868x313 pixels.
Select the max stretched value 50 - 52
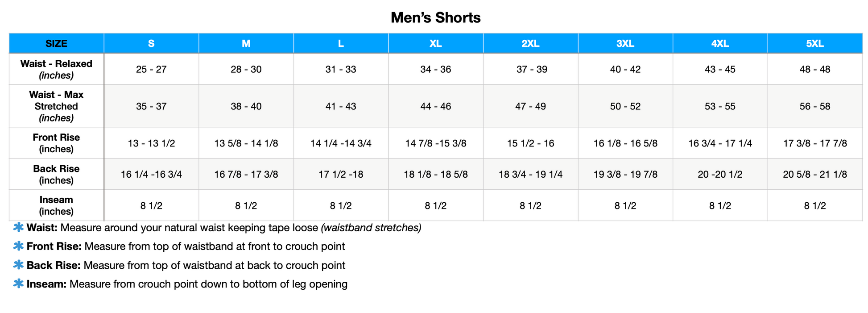point(625,106)
